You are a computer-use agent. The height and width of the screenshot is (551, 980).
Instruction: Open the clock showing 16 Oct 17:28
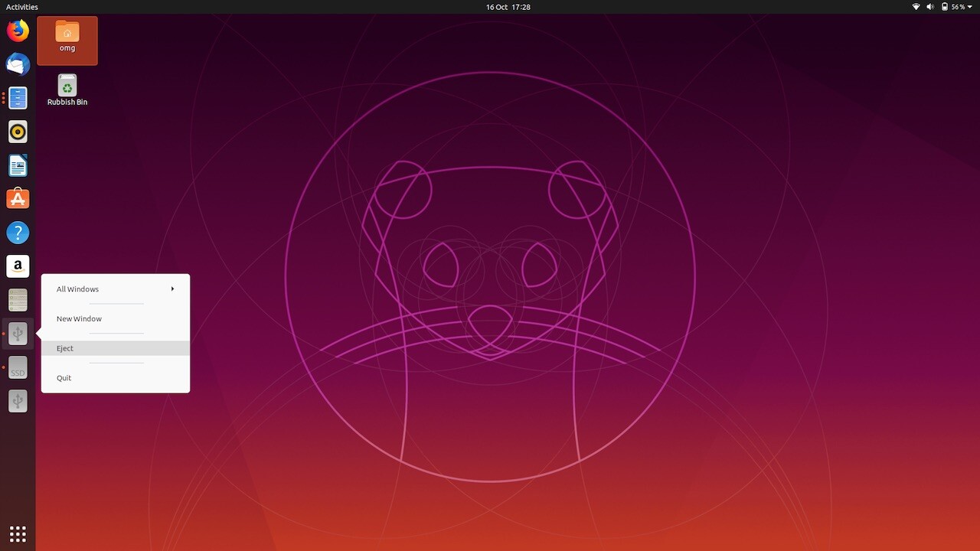pyautogui.click(x=508, y=7)
